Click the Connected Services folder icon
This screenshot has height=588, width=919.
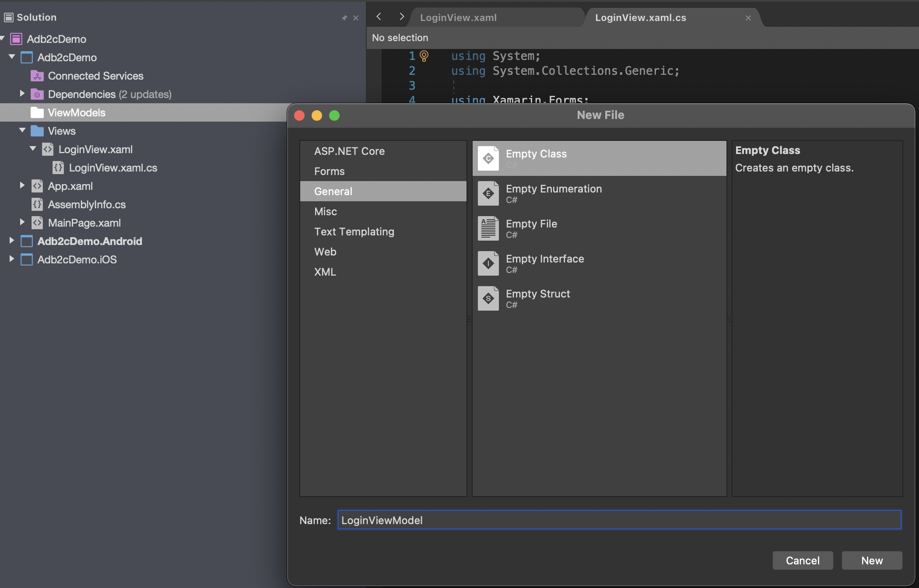coord(37,76)
